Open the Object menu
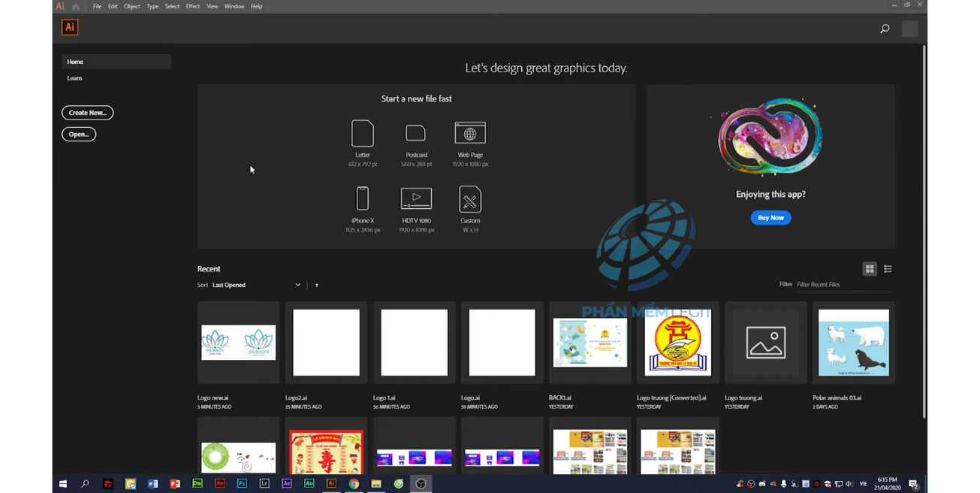This screenshot has width=980, height=493. coord(132,6)
